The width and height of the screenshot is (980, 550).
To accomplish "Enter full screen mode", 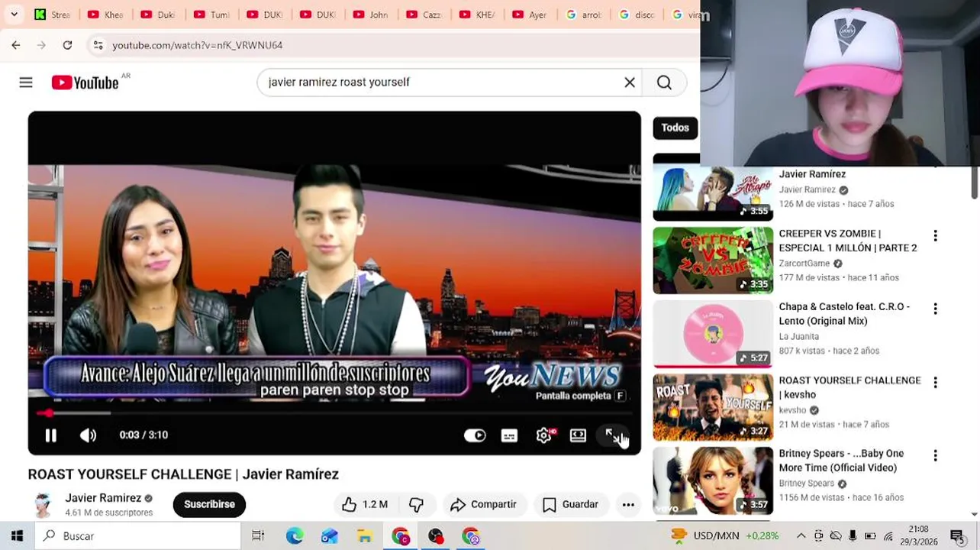I will [x=612, y=435].
